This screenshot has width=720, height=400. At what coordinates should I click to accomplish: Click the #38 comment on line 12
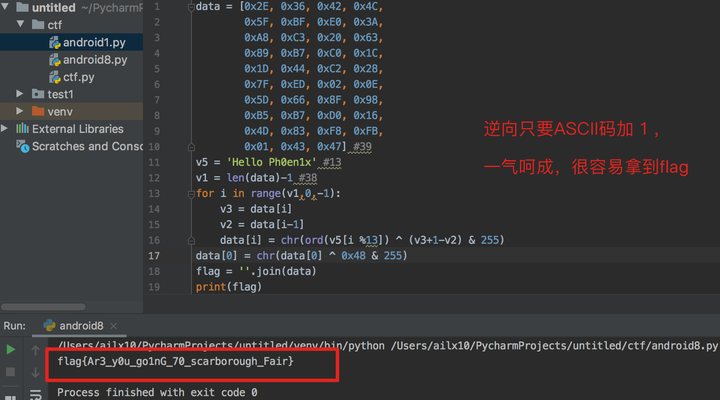coord(308,178)
